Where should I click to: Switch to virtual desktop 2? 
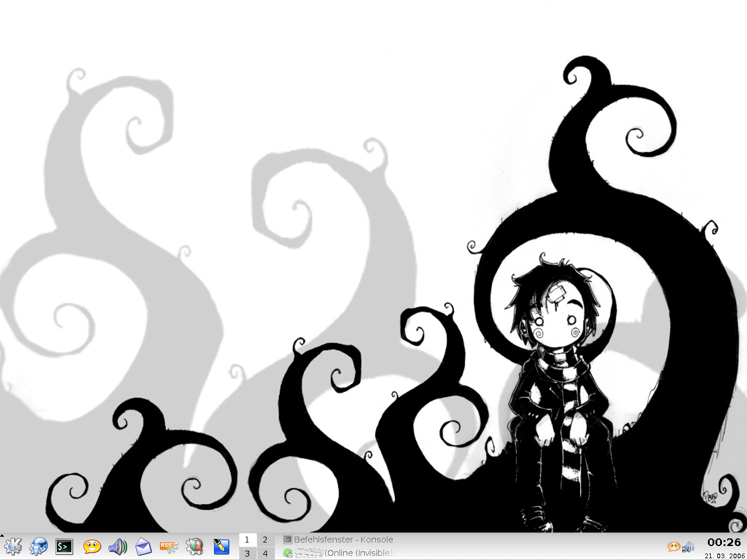pyautogui.click(x=265, y=540)
